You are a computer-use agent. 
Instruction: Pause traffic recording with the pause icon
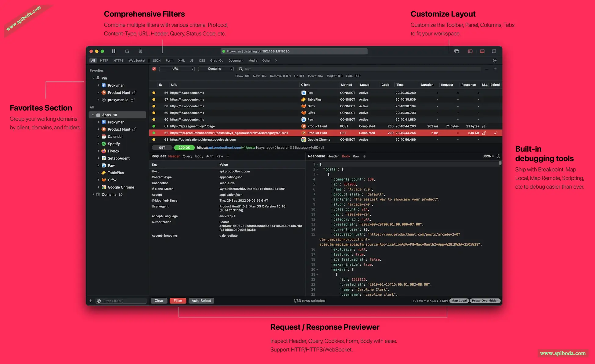114,51
